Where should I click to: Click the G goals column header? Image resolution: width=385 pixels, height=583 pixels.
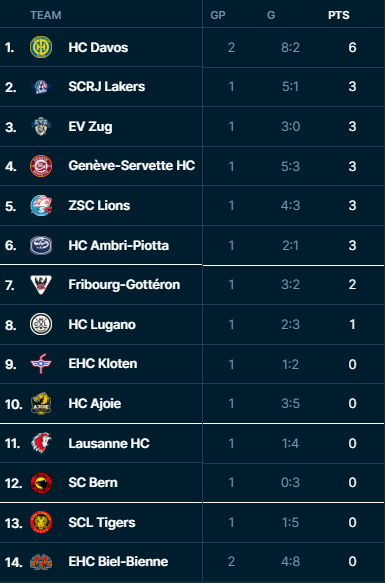tap(271, 15)
